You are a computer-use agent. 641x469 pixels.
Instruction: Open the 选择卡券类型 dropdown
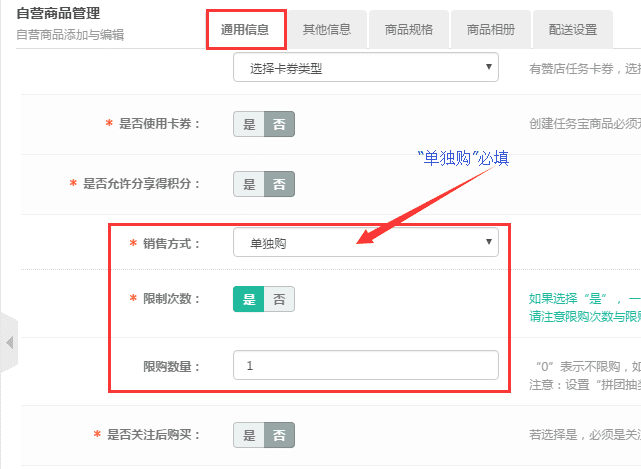(x=365, y=67)
